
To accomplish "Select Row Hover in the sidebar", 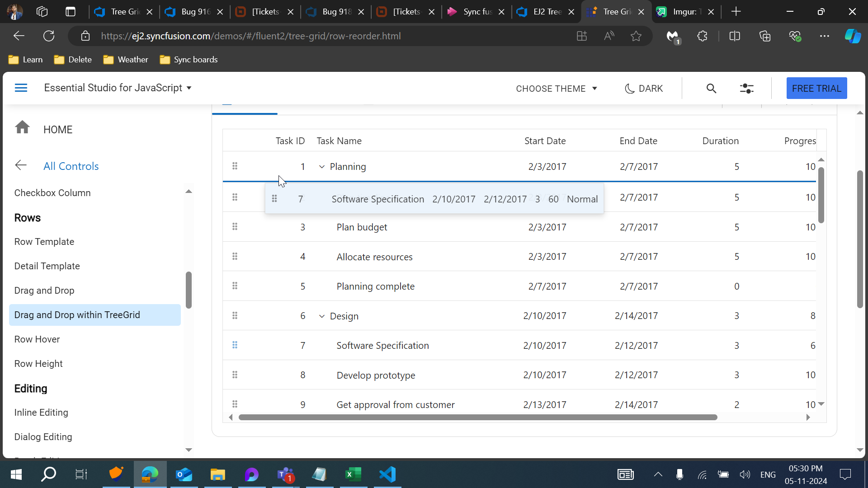I will (37, 339).
